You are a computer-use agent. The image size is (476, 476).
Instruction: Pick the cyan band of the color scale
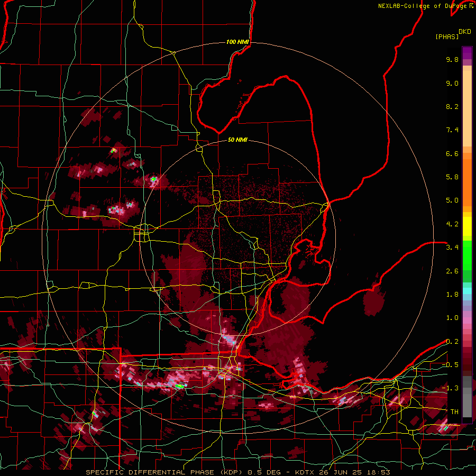point(467,291)
